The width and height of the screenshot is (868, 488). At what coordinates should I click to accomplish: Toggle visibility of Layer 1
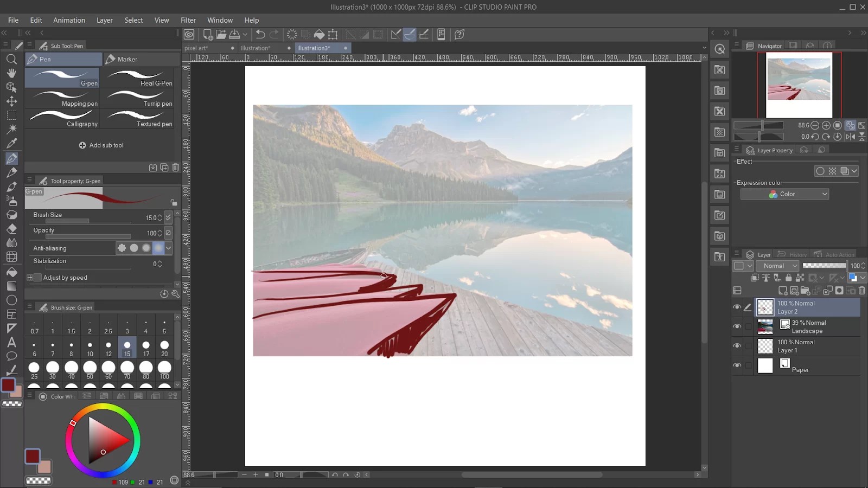pyautogui.click(x=737, y=346)
